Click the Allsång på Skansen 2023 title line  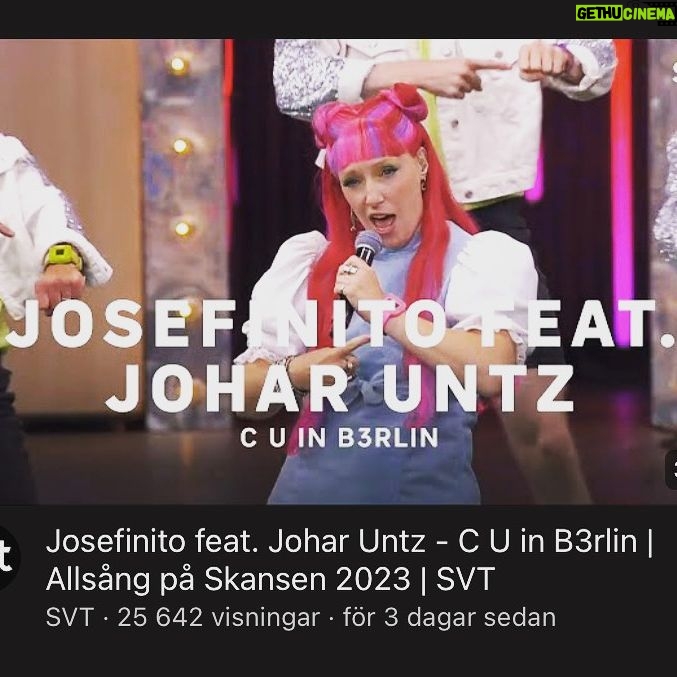click(228, 579)
